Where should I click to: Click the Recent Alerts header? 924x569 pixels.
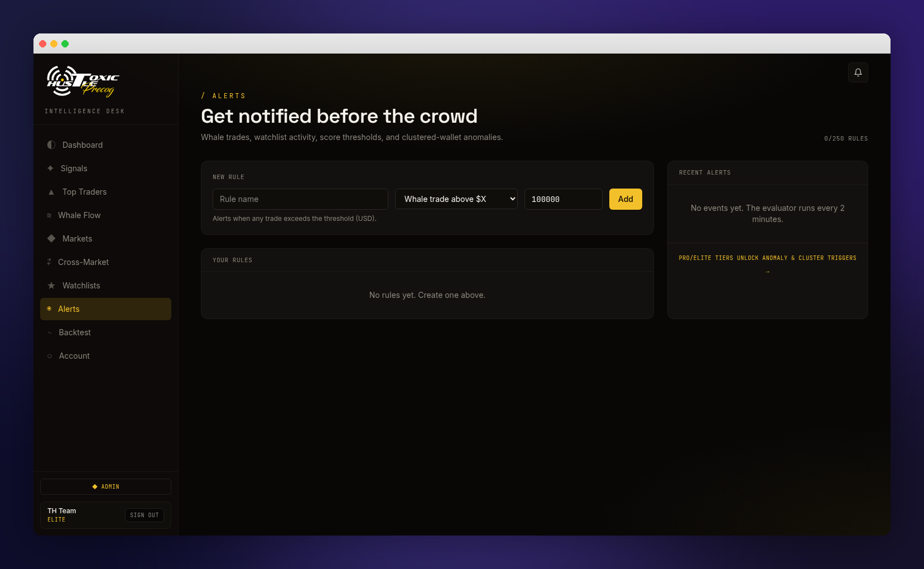point(705,172)
